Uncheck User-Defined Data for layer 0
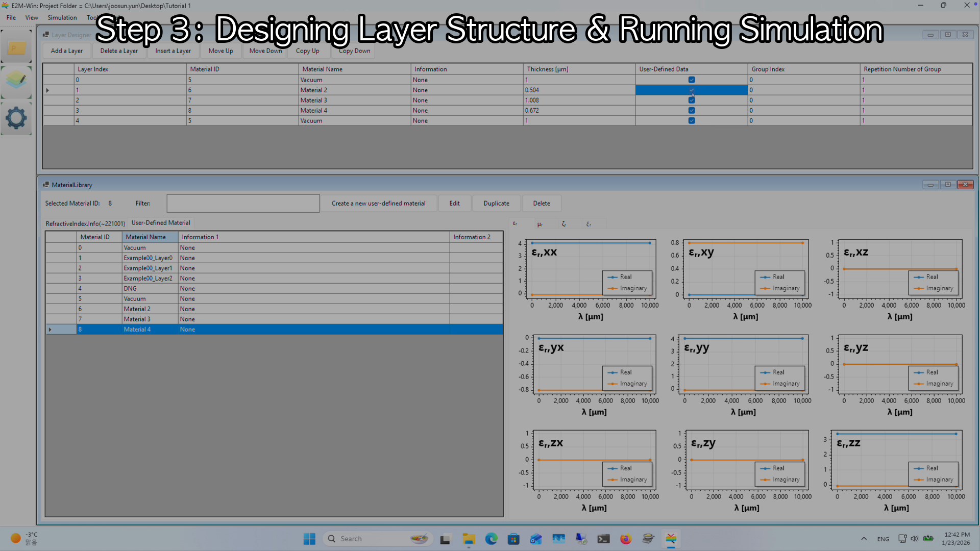This screenshot has height=551, width=980. click(692, 80)
